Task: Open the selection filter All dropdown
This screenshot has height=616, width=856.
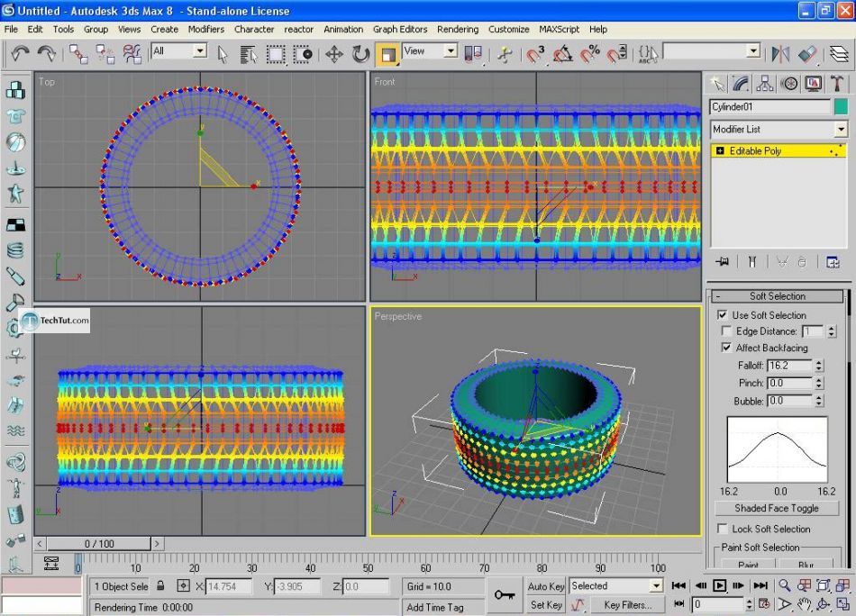Action: pos(200,50)
